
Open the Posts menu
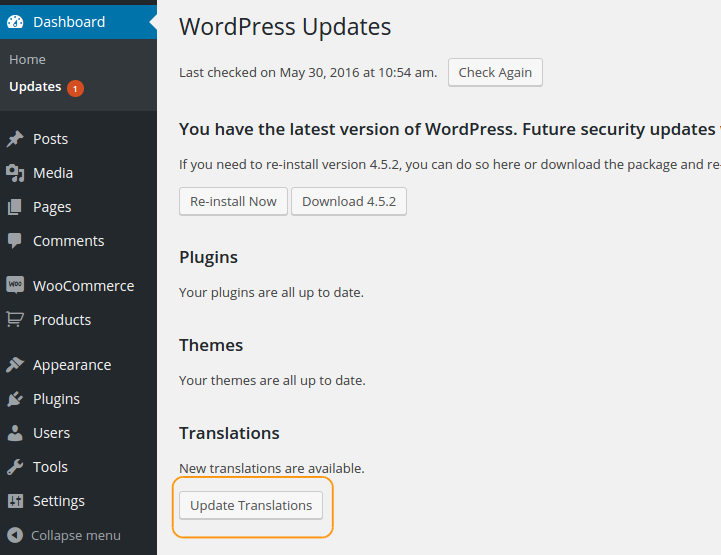click(x=51, y=139)
